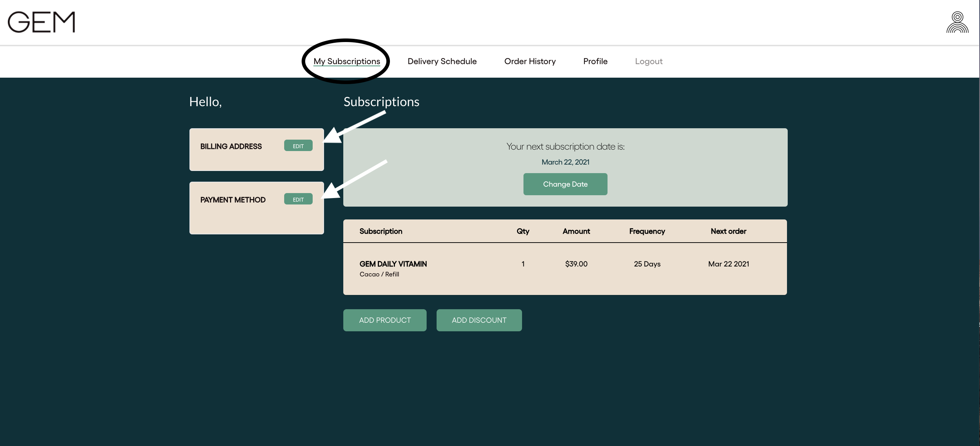980x446 pixels.
Task: Select the GEM DAILY VITAMIN subscription name
Action: (x=393, y=264)
